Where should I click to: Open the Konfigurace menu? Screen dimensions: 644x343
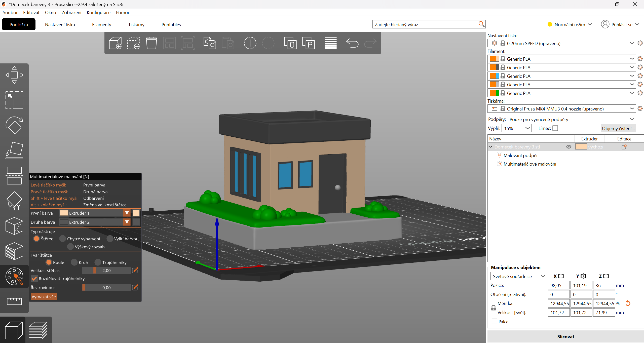tap(98, 12)
